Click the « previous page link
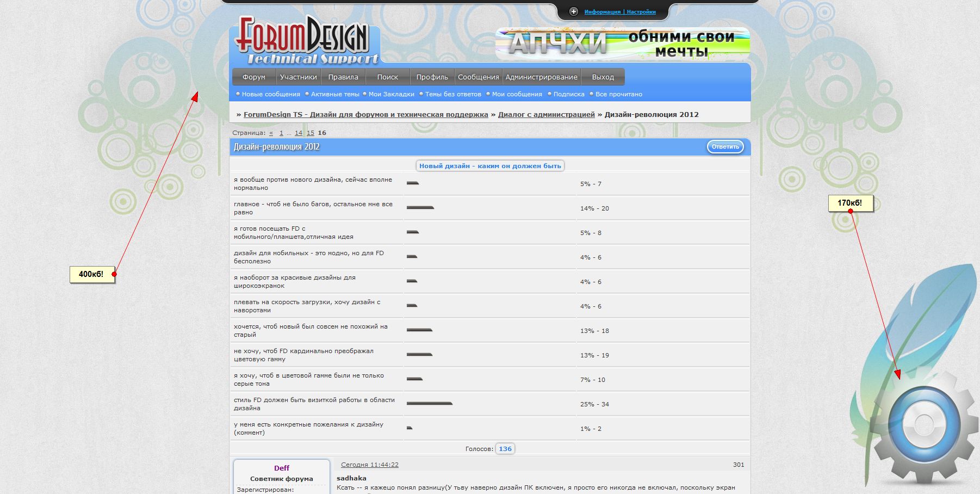Viewport: 980px width, 494px height. [x=271, y=133]
